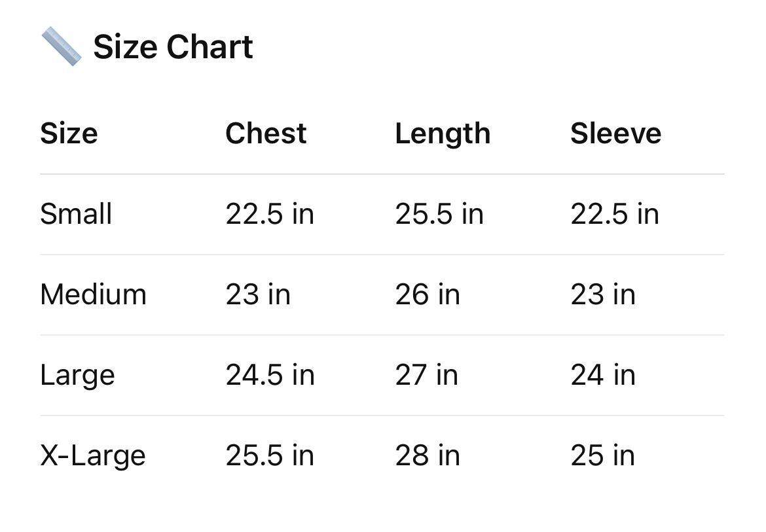Select the Small size row label

[76, 214]
